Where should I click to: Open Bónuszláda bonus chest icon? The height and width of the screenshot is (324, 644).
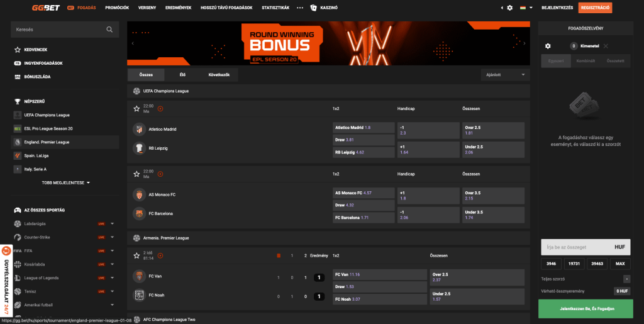pos(18,77)
